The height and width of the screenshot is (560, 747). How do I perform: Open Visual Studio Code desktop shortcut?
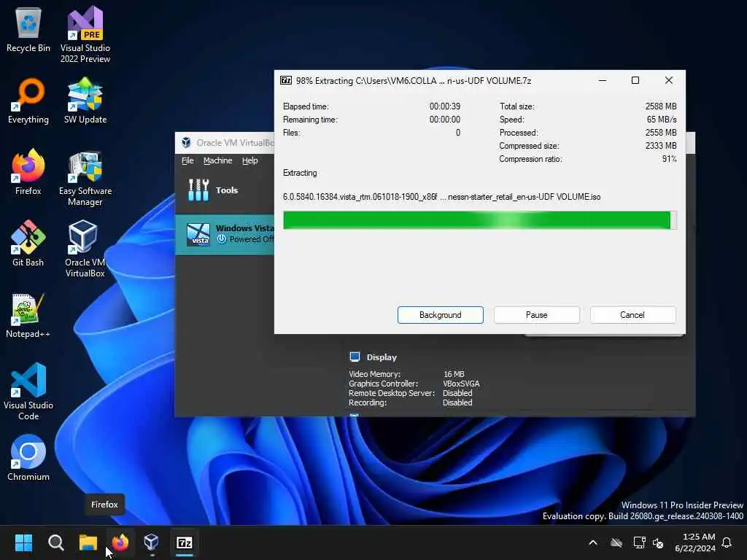28,392
